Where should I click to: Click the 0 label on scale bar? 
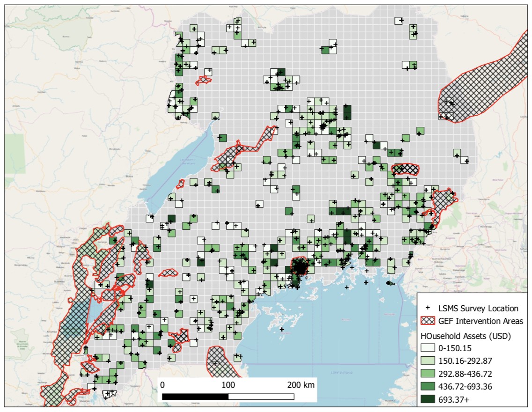tap(163, 385)
